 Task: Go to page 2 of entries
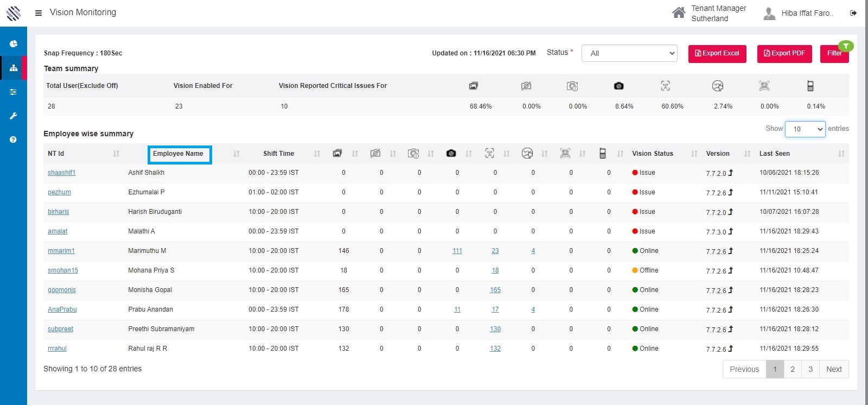click(793, 369)
